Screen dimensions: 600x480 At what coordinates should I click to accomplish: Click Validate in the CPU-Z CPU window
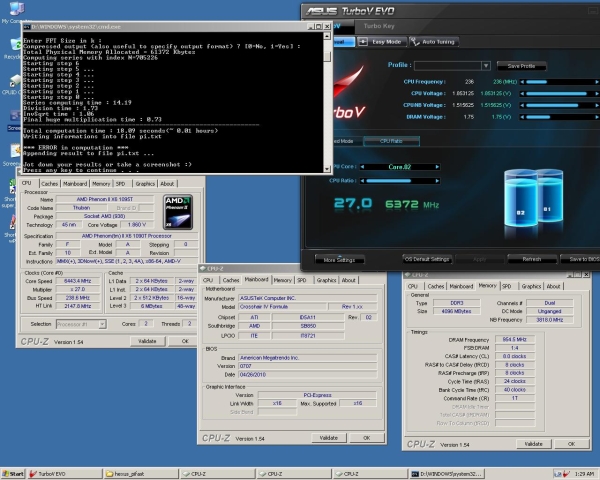tap(147, 341)
